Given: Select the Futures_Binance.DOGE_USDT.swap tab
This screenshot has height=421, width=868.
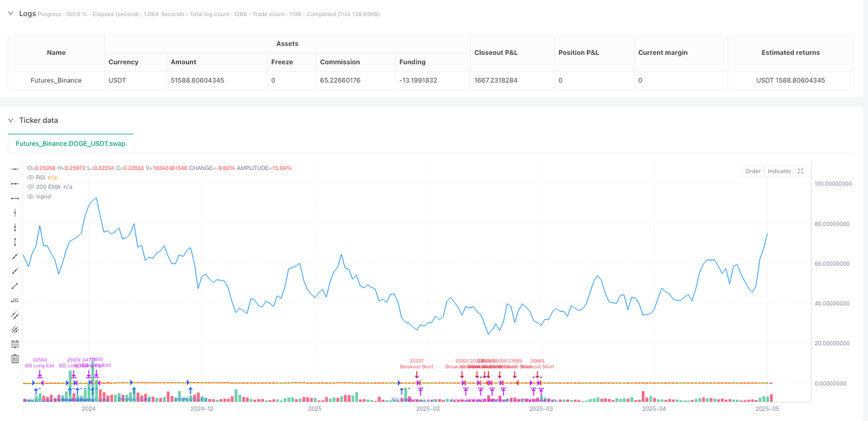Looking at the screenshot, I should (x=70, y=144).
